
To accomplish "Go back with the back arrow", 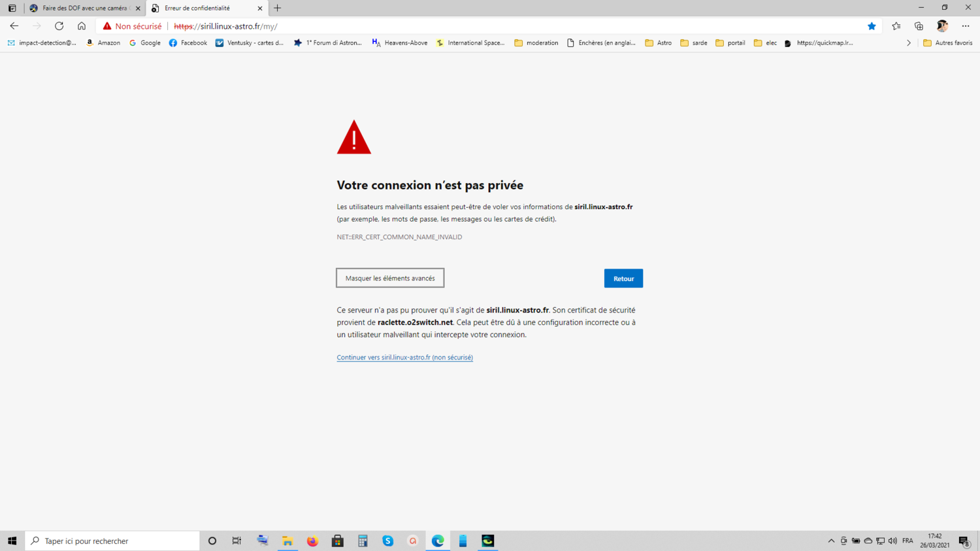I will (x=14, y=26).
